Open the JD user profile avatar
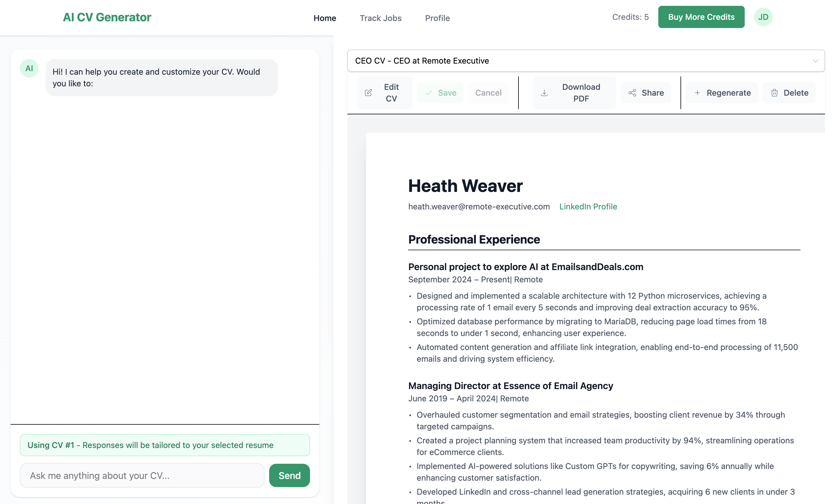Image resolution: width=832 pixels, height=504 pixels. click(763, 17)
